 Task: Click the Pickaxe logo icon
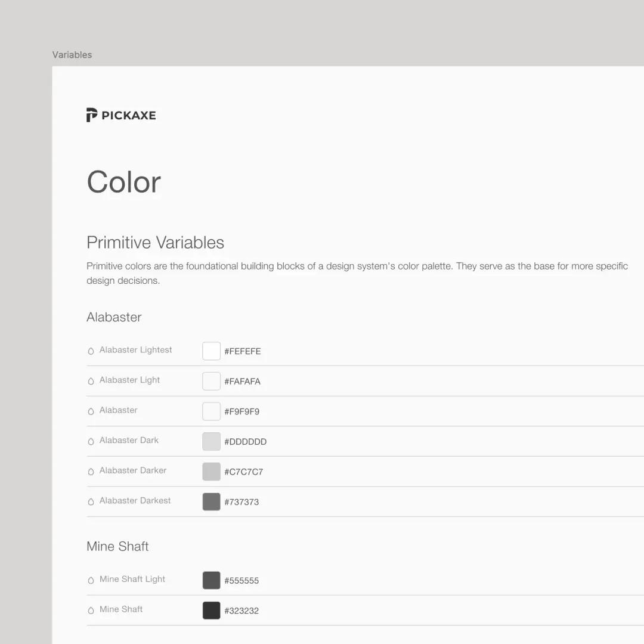click(92, 115)
